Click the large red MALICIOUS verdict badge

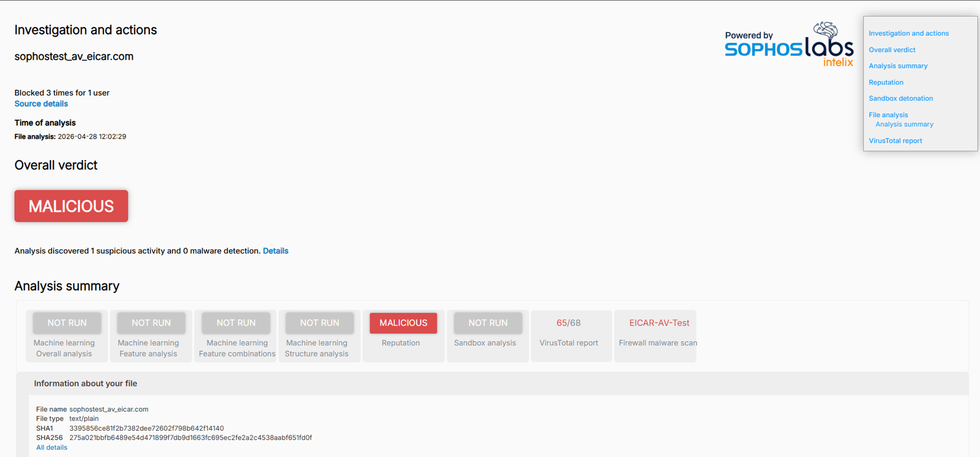[71, 206]
